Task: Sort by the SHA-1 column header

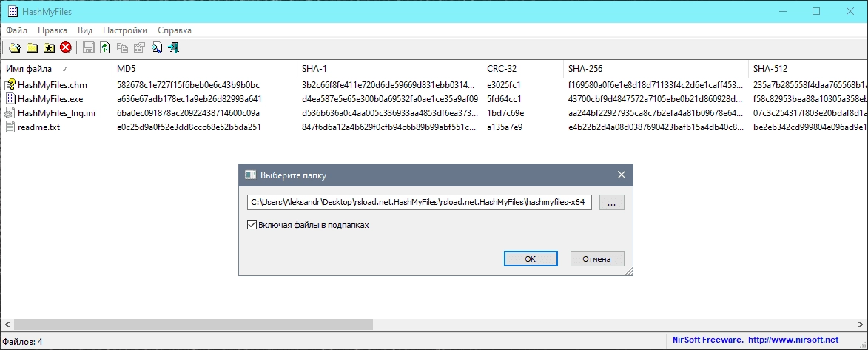Action: point(390,69)
